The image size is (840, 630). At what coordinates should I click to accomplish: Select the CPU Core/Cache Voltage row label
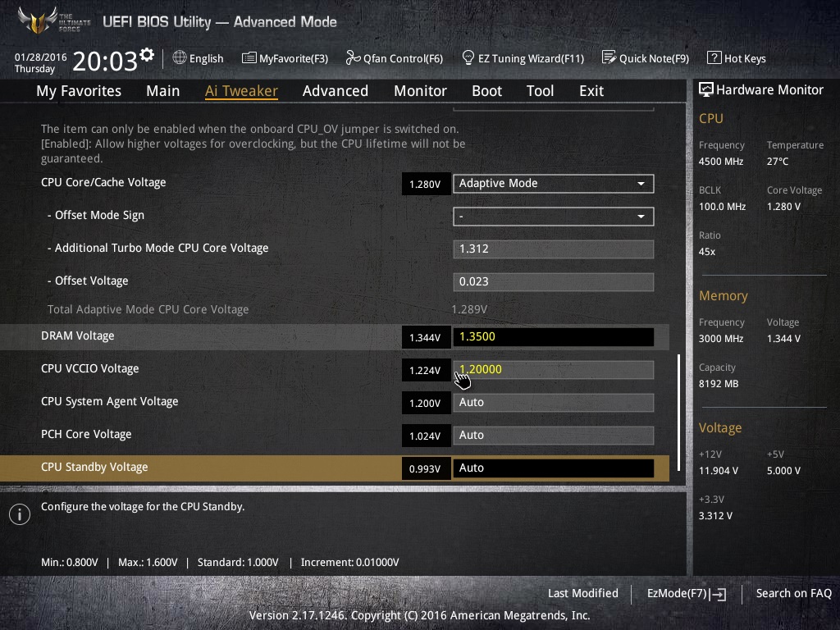(x=103, y=183)
